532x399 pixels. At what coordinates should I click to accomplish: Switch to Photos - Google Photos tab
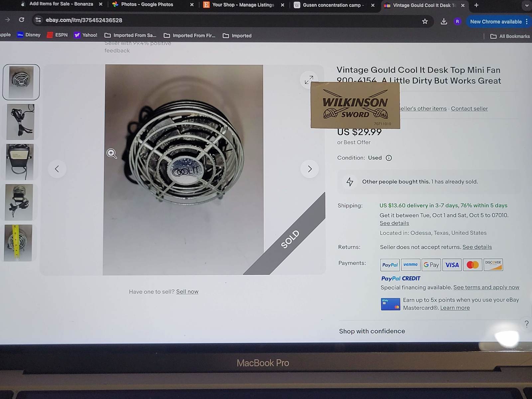click(143, 4)
